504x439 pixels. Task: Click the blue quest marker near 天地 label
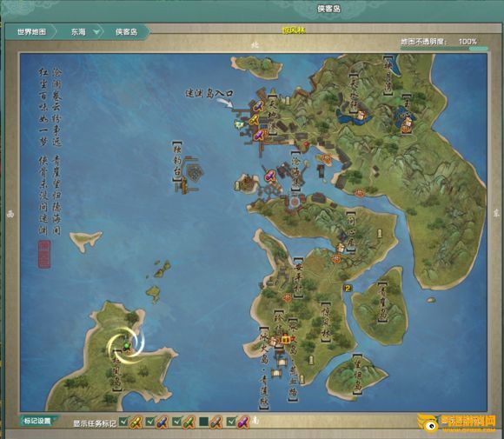(258, 105)
